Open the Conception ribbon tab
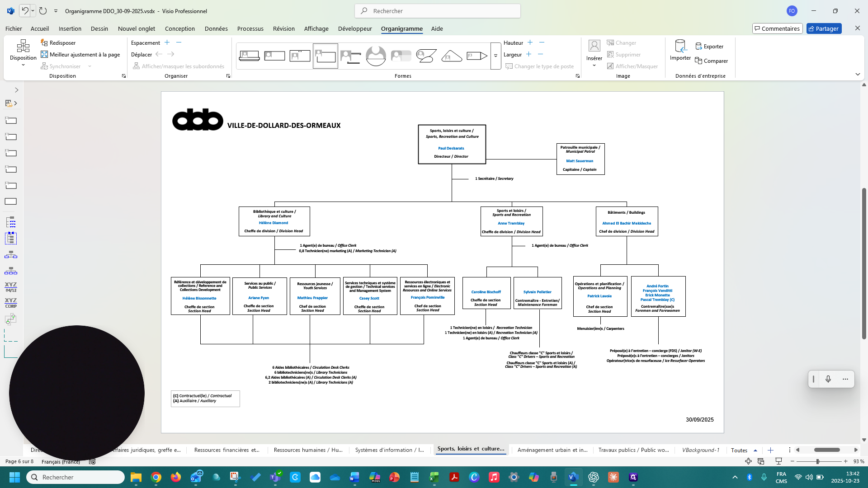 [179, 28]
